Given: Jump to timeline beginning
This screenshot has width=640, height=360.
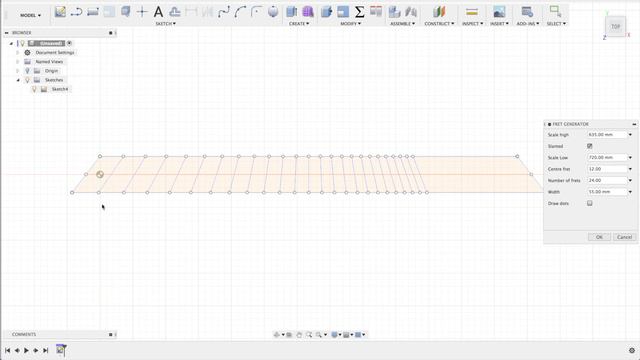Looking at the screenshot, I should pos(7,350).
